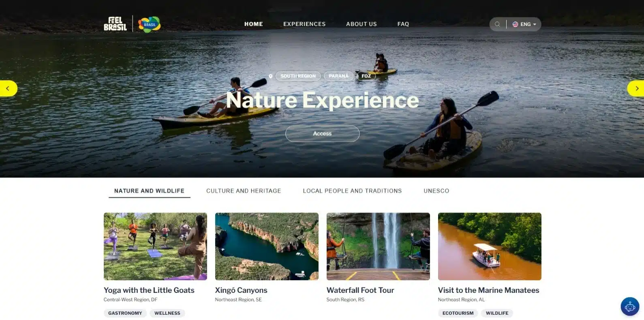Click the Access button on the banner
Screen dimensions: 644x320
click(322, 134)
